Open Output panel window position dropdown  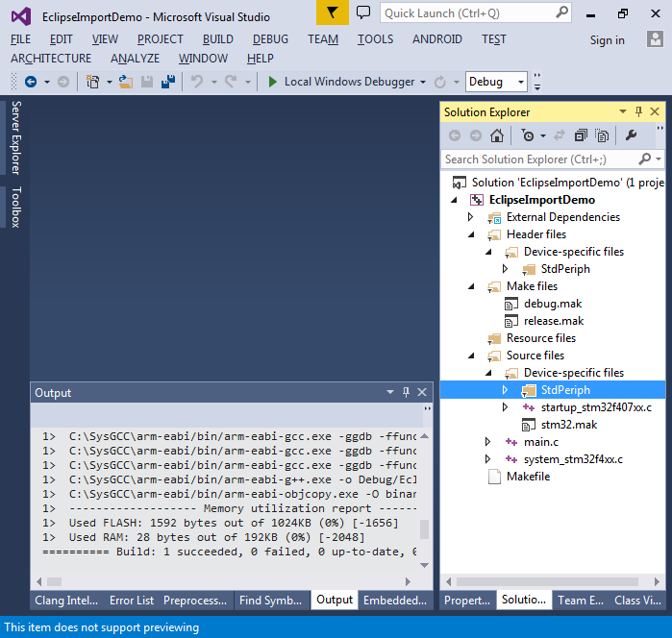pyautogui.click(x=390, y=392)
